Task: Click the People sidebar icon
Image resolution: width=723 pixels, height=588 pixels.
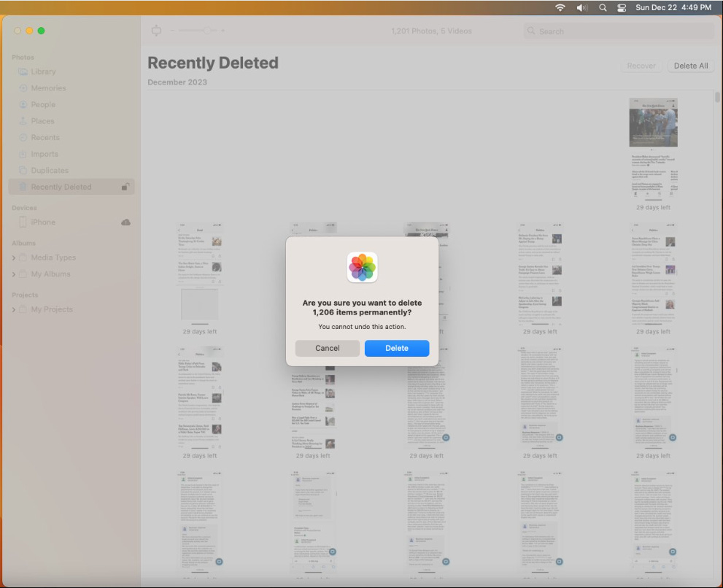Action: point(23,104)
